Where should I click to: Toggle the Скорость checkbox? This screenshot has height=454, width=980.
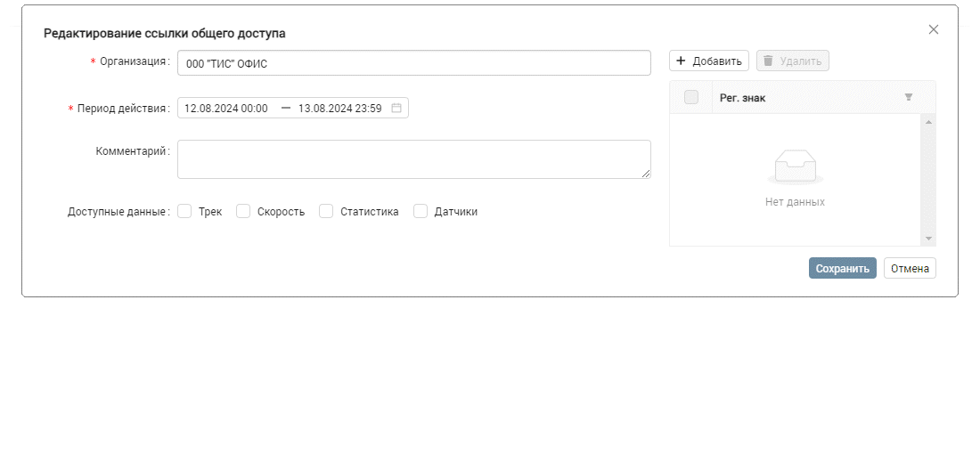pyautogui.click(x=243, y=212)
